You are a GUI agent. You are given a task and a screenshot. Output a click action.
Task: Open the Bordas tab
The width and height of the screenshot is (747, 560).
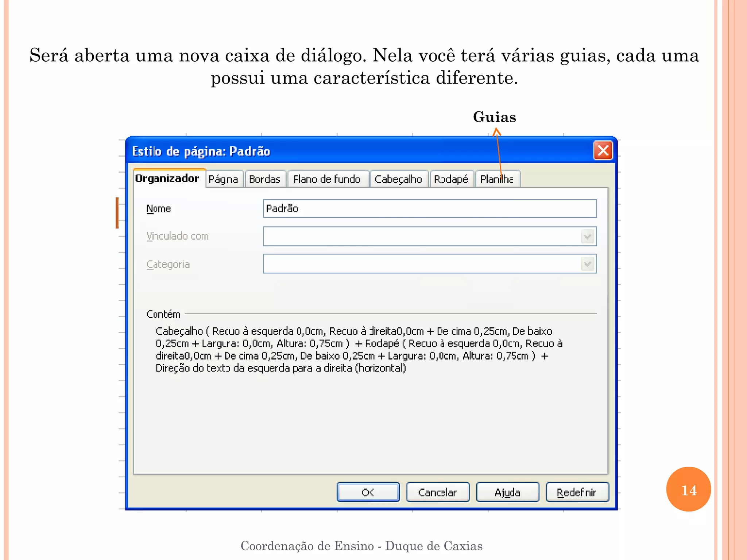tap(265, 179)
